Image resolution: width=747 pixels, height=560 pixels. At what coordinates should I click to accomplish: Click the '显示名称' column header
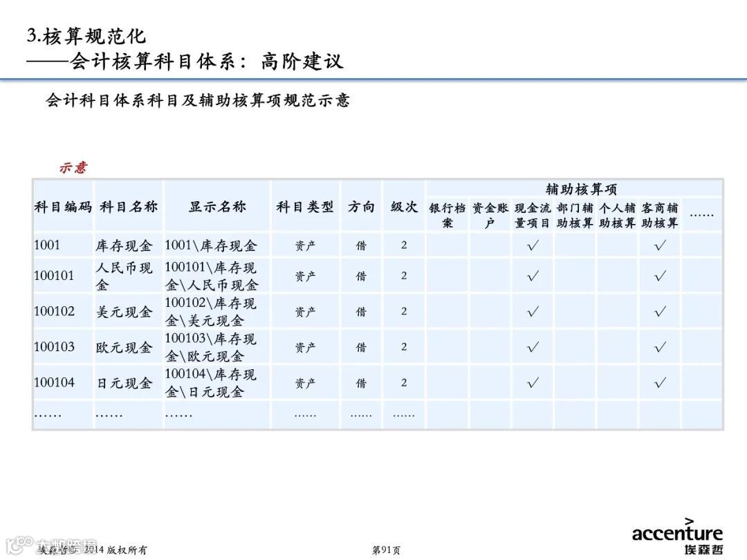[x=217, y=207]
